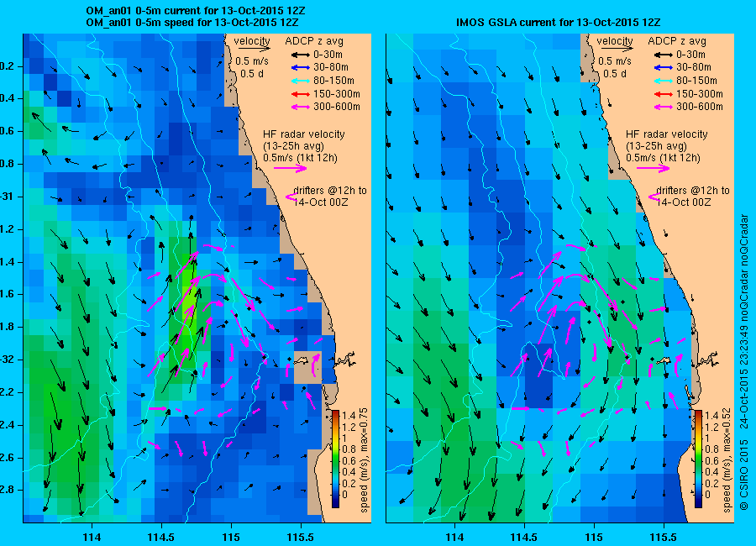Click the HF radar magenta arrow in OM_an01 panel
The width and height of the screenshot is (756, 546).
[x=291, y=168]
